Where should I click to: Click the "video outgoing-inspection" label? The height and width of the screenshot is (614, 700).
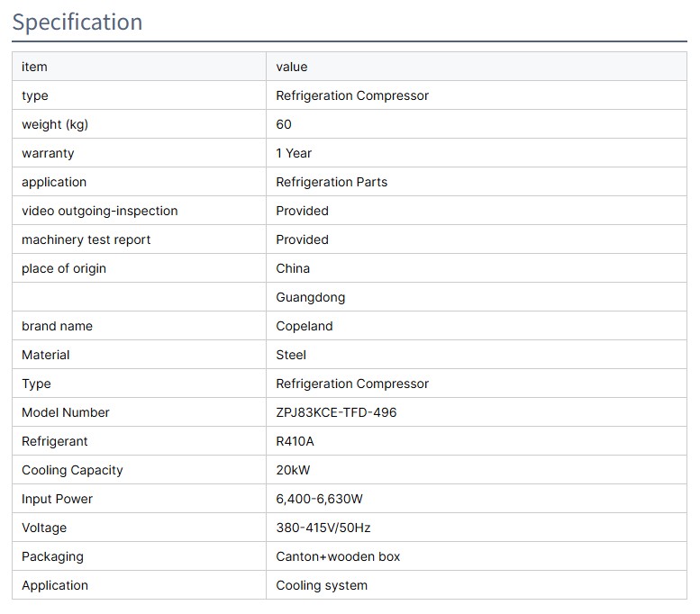[x=99, y=211]
